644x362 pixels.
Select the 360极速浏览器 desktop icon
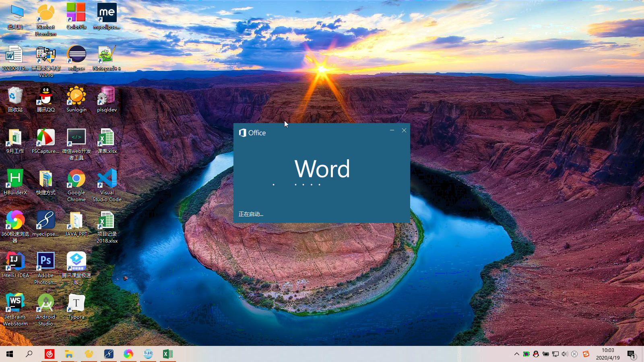coord(15,227)
